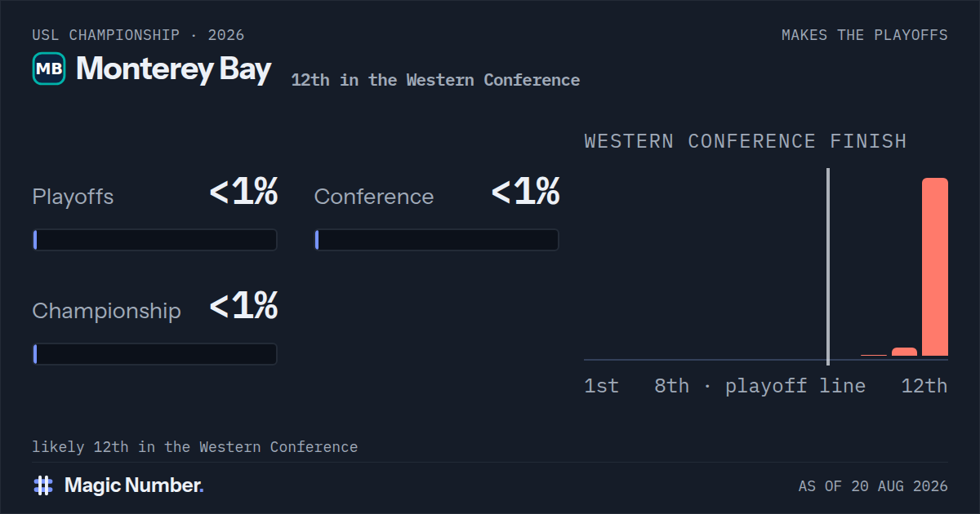Click the vertical playoff line marker
This screenshot has width=980, height=514.
[x=828, y=267]
